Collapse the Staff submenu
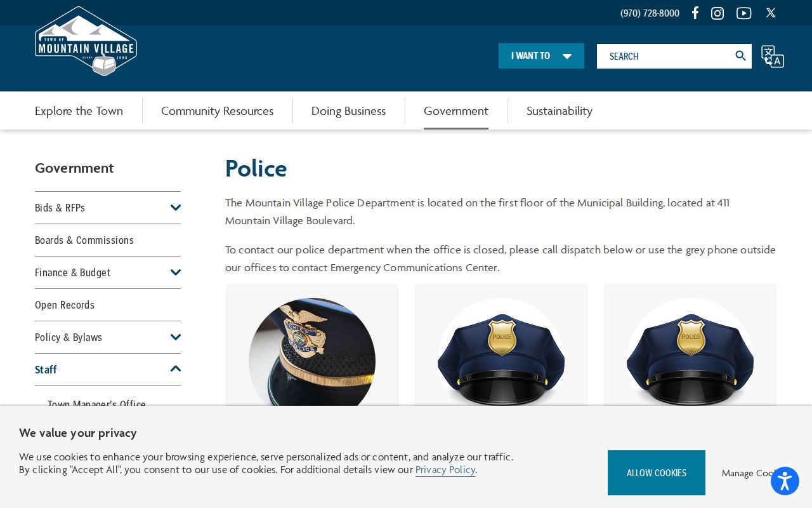This screenshot has width=812, height=508. click(x=176, y=369)
